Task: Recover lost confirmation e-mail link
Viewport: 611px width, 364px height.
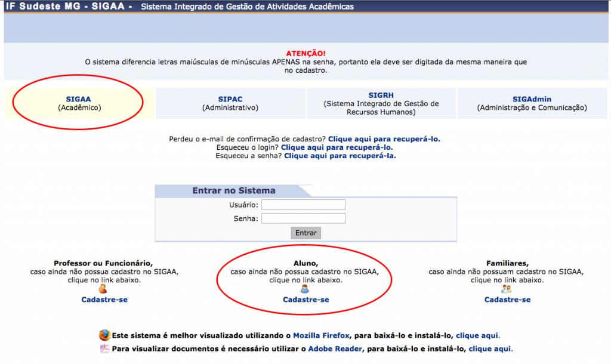Action: coord(384,139)
